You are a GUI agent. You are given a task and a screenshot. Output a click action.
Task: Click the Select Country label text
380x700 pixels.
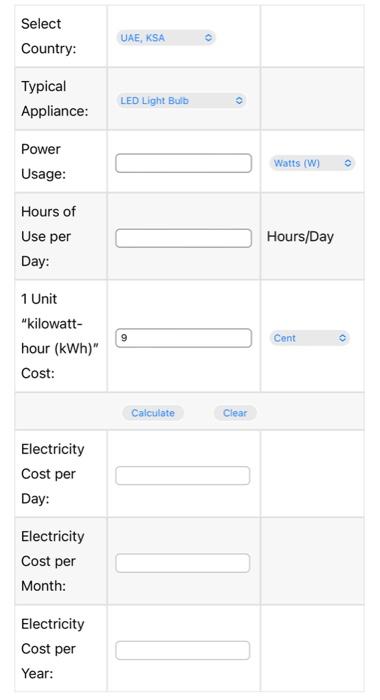point(49,36)
